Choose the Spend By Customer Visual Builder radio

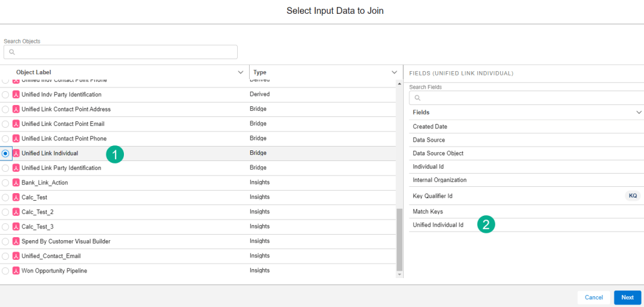point(6,242)
